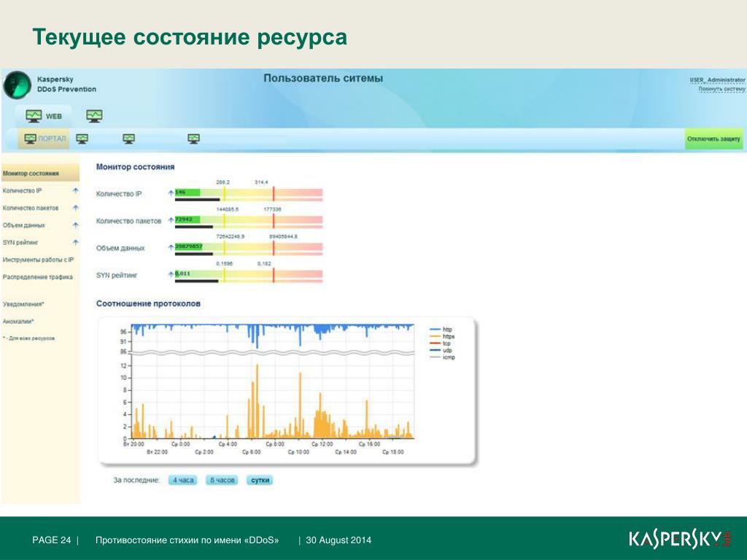Click the 0,182 threshold value above SYN gauge
This screenshot has height=560, width=747.
click(x=264, y=264)
